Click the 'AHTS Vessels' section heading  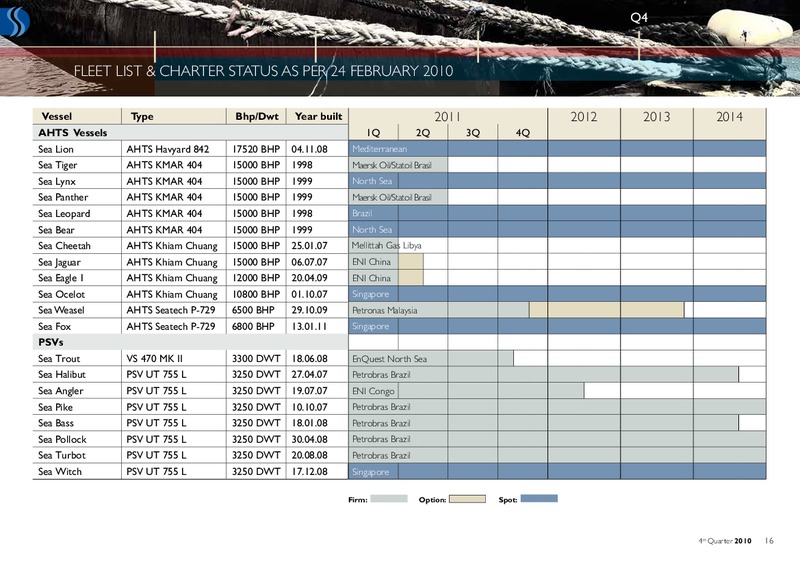(x=72, y=133)
